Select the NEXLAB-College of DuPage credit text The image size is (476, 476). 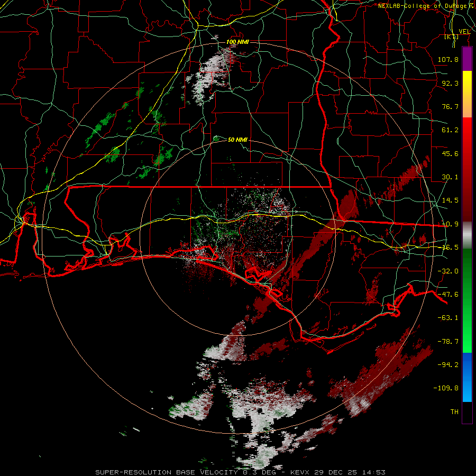click(x=426, y=6)
